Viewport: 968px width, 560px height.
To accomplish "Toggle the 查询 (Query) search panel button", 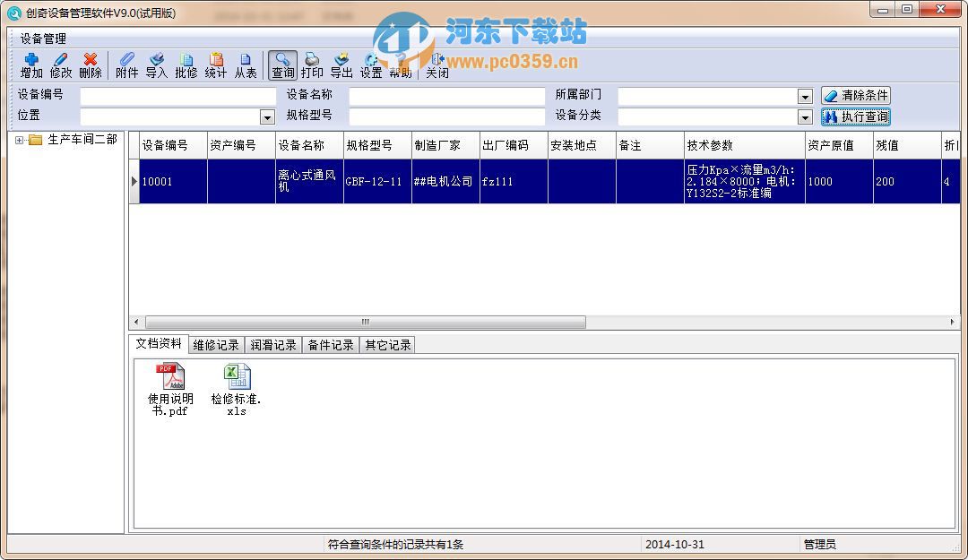I will 283,65.
